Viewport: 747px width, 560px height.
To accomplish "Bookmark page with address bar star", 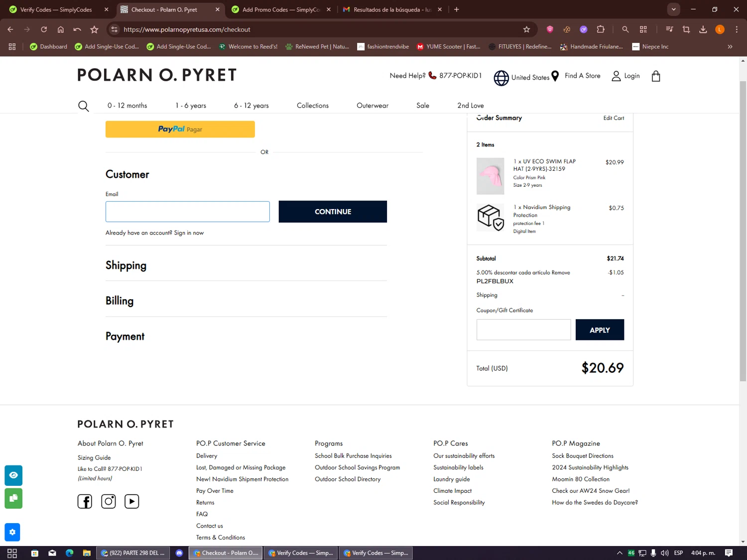I will pos(526,29).
